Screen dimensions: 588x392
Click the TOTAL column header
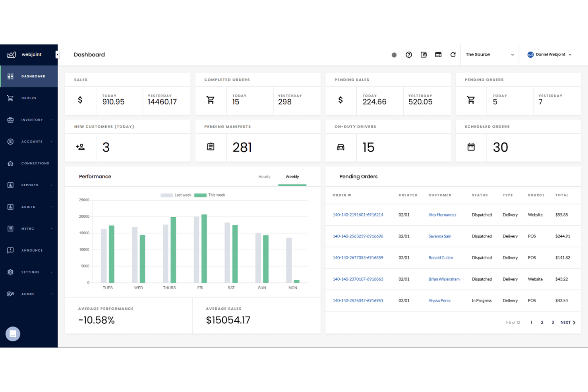tap(562, 195)
